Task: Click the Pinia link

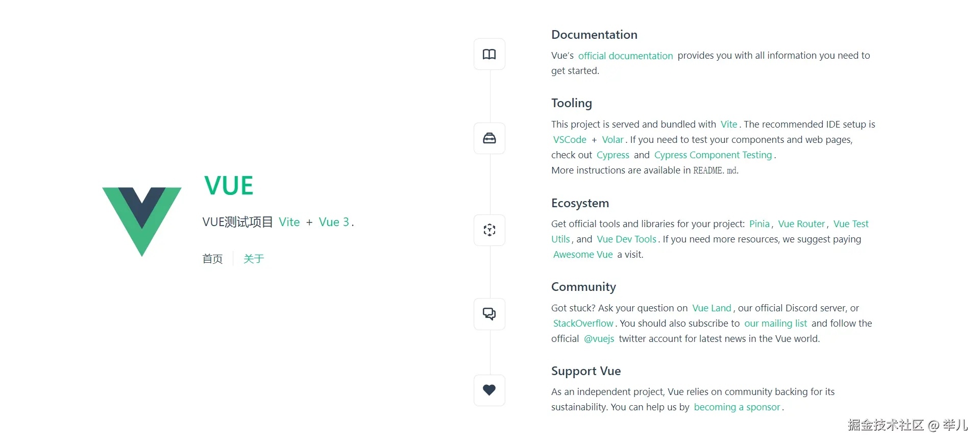Action: [759, 224]
